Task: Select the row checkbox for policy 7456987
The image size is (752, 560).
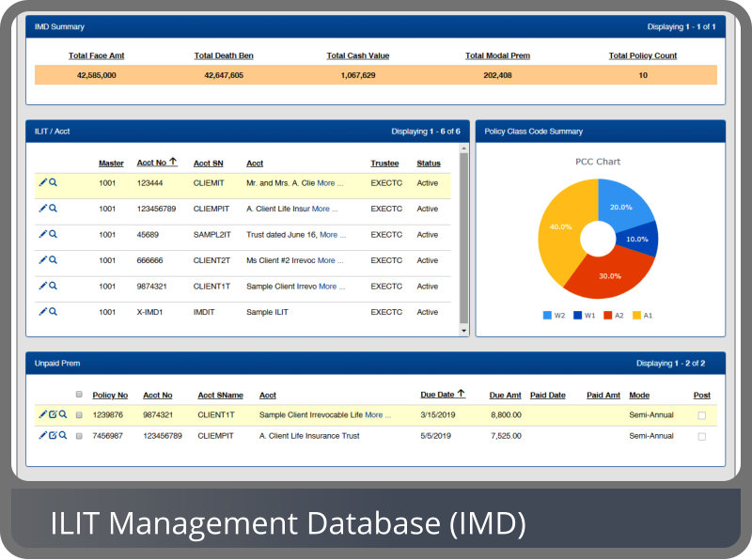Action: tap(79, 436)
